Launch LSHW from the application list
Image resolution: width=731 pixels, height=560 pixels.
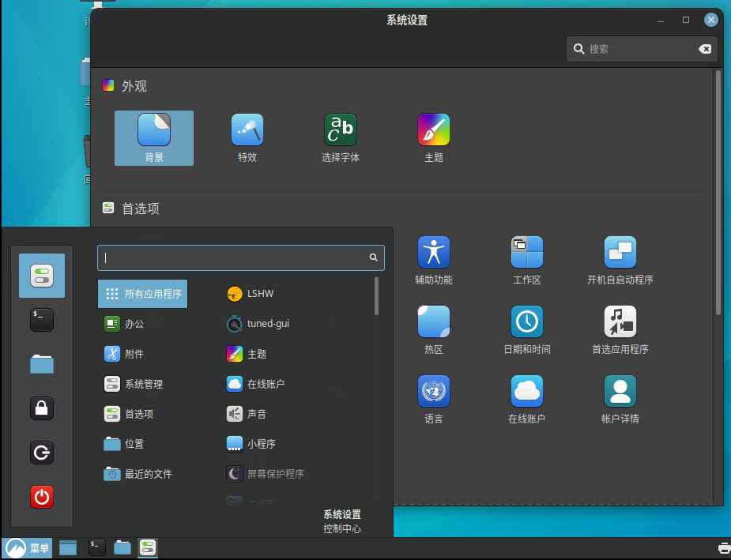point(259,294)
